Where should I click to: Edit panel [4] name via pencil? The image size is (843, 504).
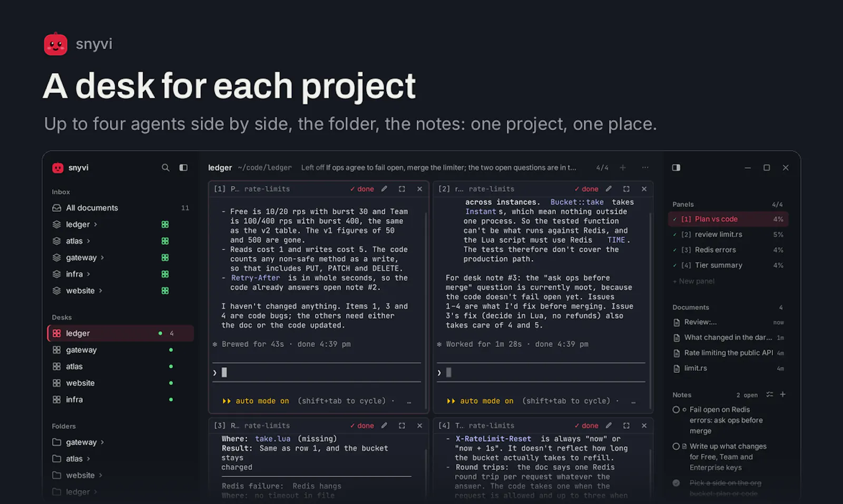pyautogui.click(x=609, y=426)
